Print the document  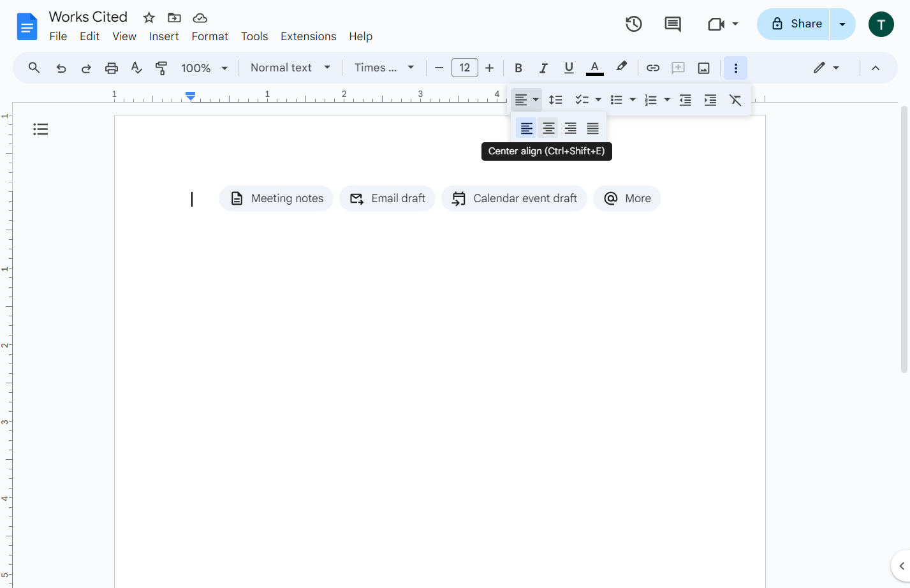click(x=112, y=68)
